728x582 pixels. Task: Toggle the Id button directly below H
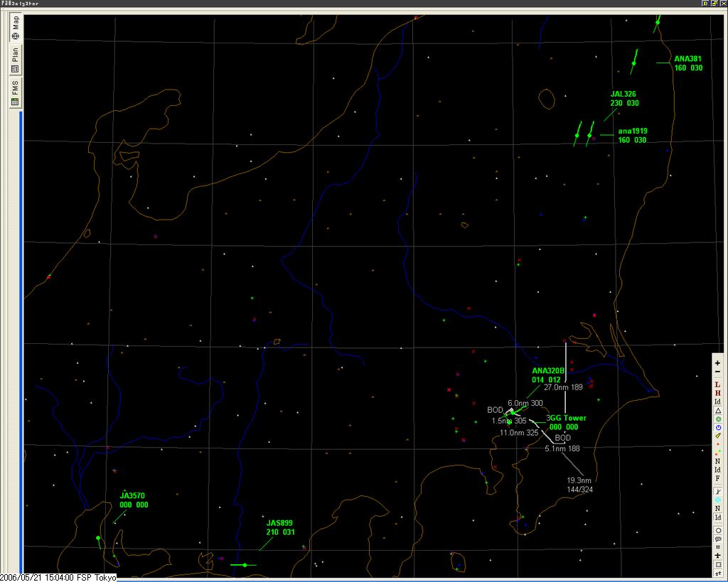(x=718, y=402)
